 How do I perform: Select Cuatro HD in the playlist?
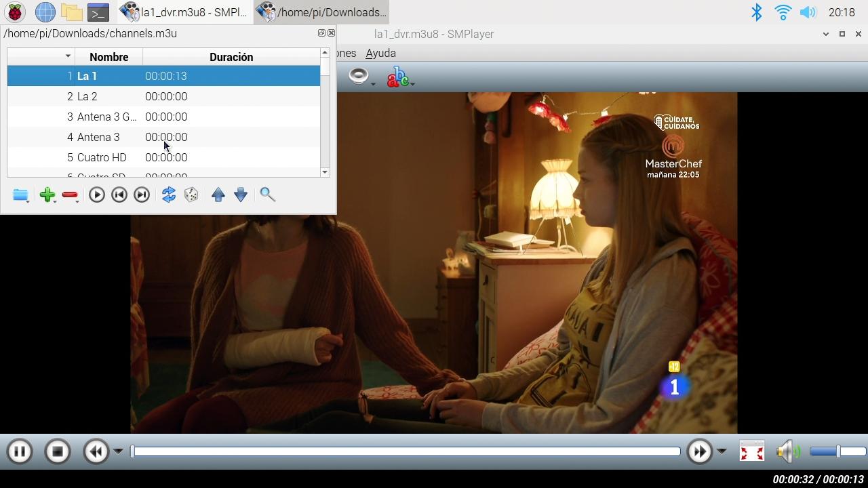97,157
